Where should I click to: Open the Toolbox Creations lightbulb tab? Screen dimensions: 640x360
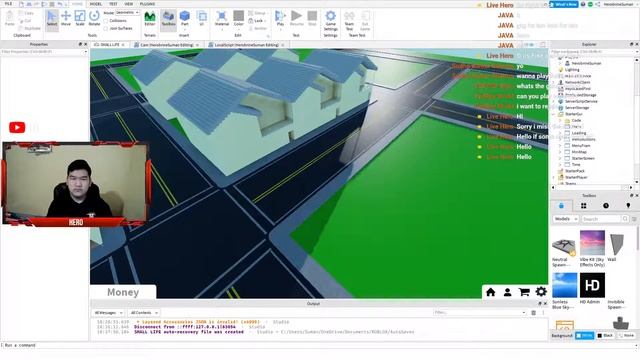click(628, 206)
